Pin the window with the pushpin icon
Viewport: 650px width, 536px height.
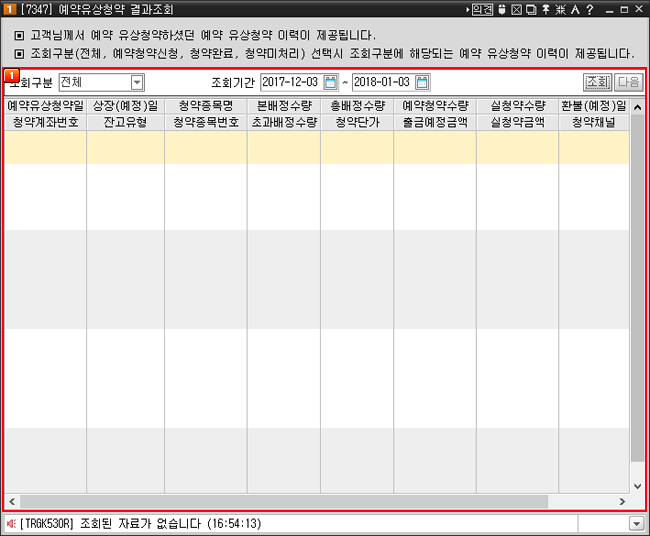pos(546,9)
